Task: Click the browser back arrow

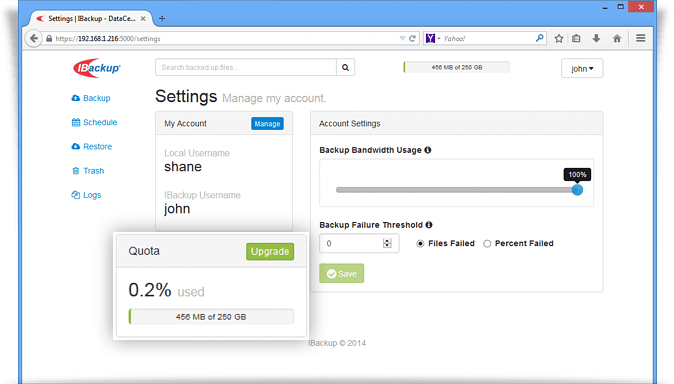Action: click(34, 38)
